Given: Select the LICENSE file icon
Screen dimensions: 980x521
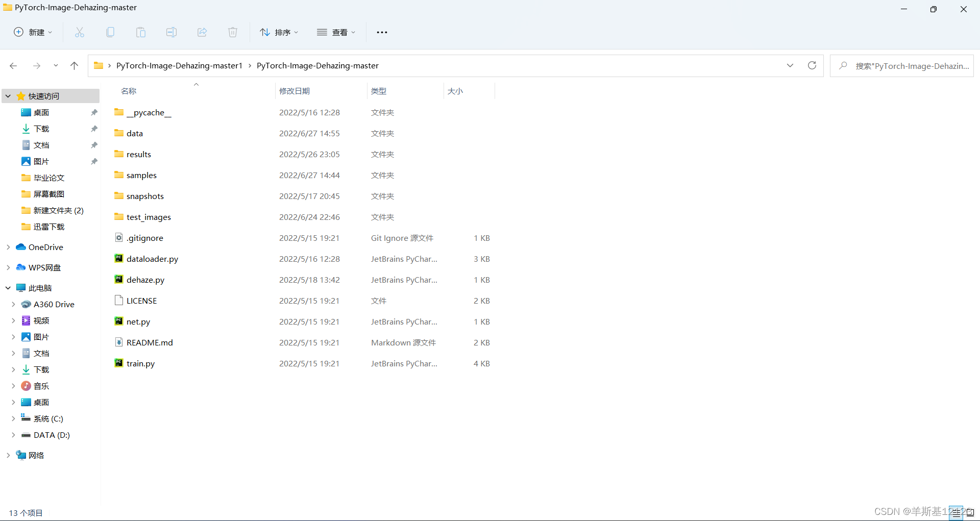Looking at the screenshot, I should coord(118,300).
